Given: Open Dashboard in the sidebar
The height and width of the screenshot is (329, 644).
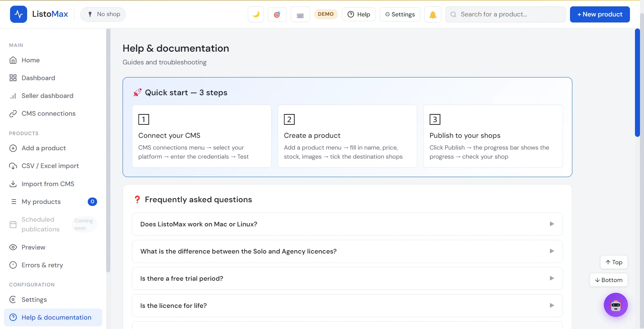Looking at the screenshot, I should pyautogui.click(x=53, y=78).
